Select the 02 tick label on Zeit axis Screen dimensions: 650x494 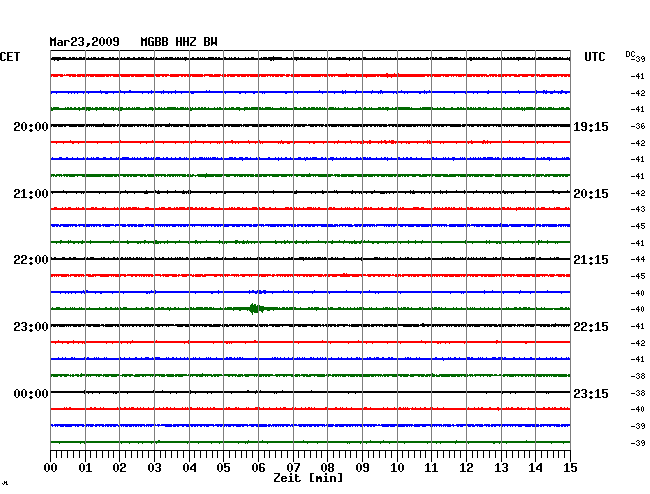[x=119, y=467]
